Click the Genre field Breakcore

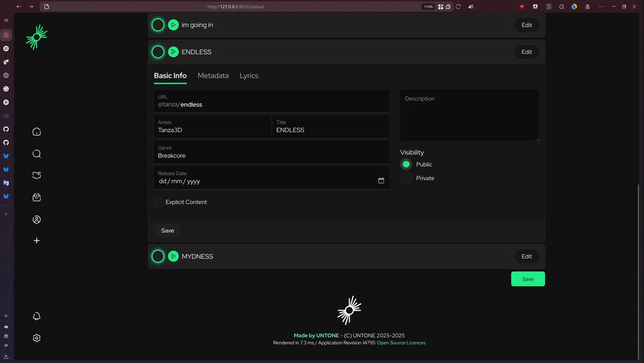(x=272, y=152)
